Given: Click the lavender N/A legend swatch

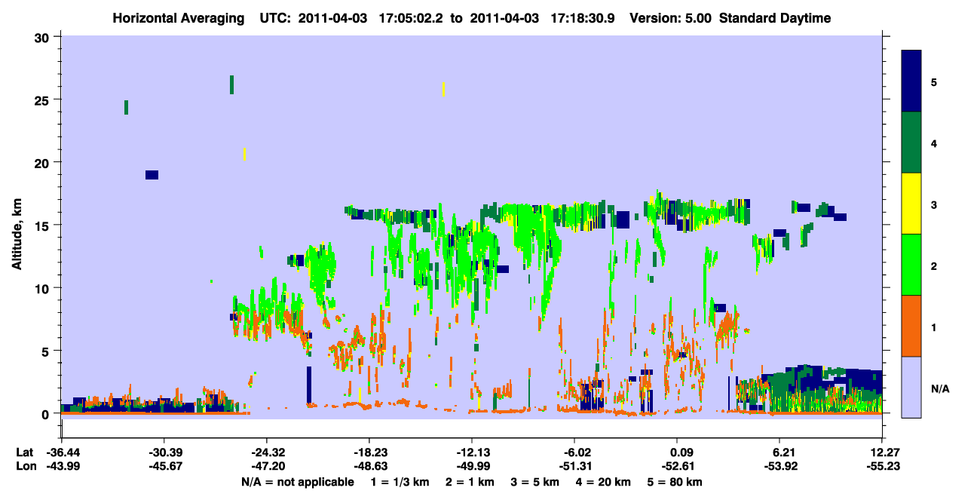Looking at the screenshot, I should pos(911,386).
